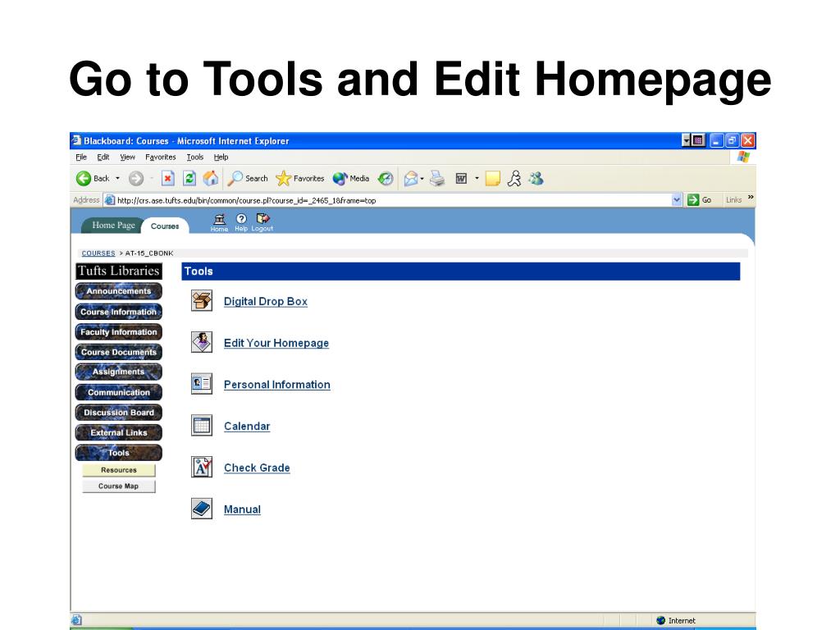840x630 pixels.
Task: Open Media globe toolbar button
Action: pyautogui.click(x=351, y=178)
